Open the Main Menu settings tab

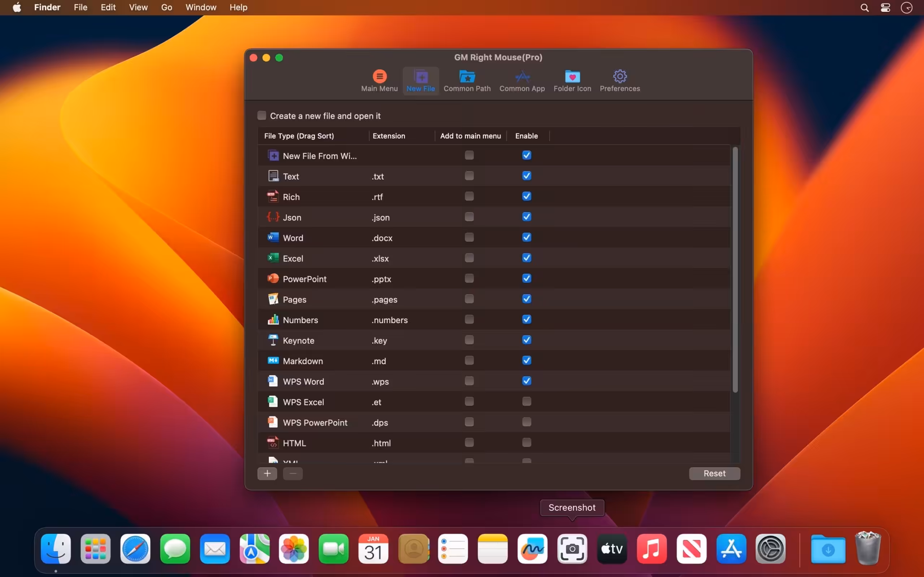(379, 81)
